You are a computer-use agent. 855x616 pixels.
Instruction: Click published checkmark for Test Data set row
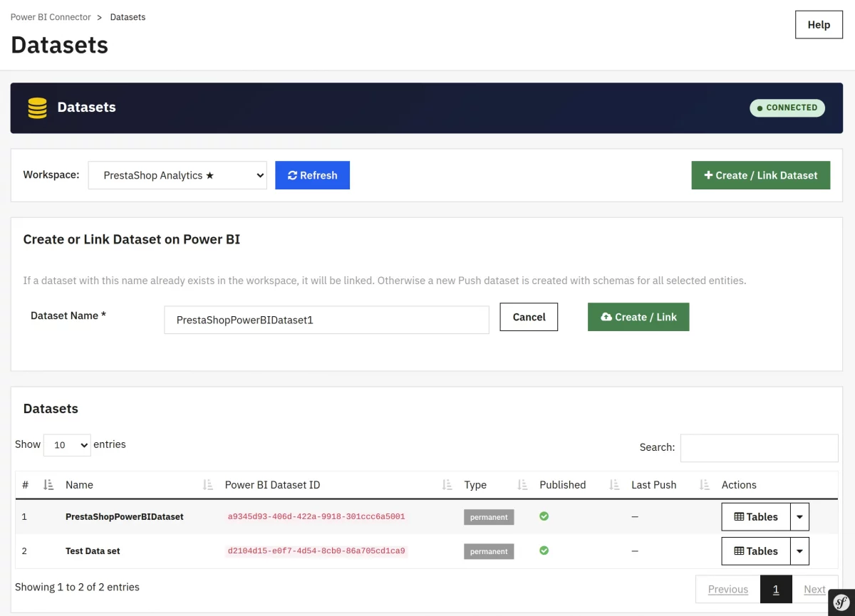(544, 550)
